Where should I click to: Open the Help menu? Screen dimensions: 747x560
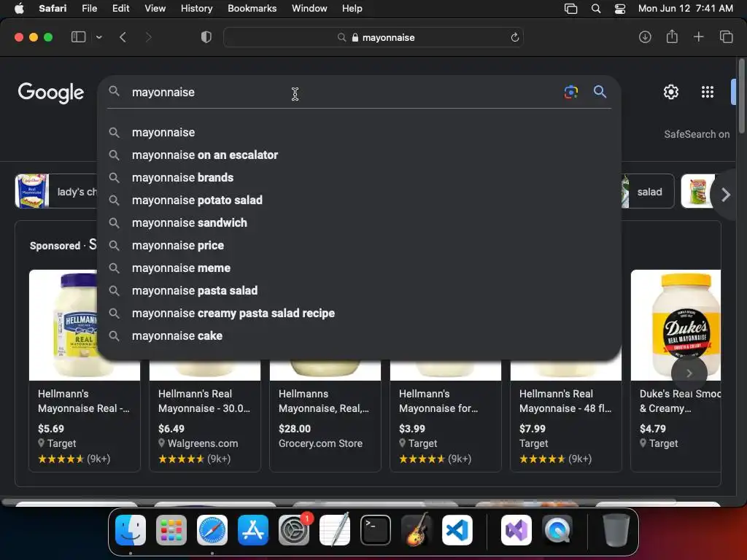352,8
